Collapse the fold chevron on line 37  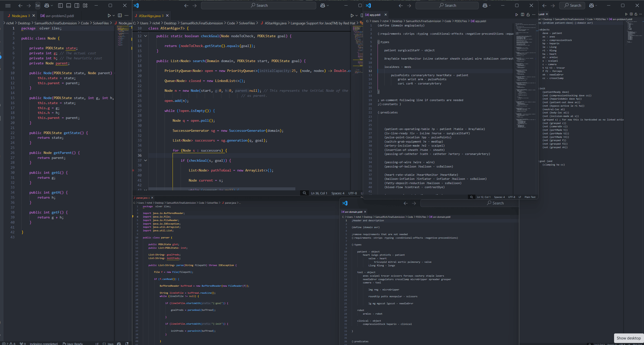point(145,160)
